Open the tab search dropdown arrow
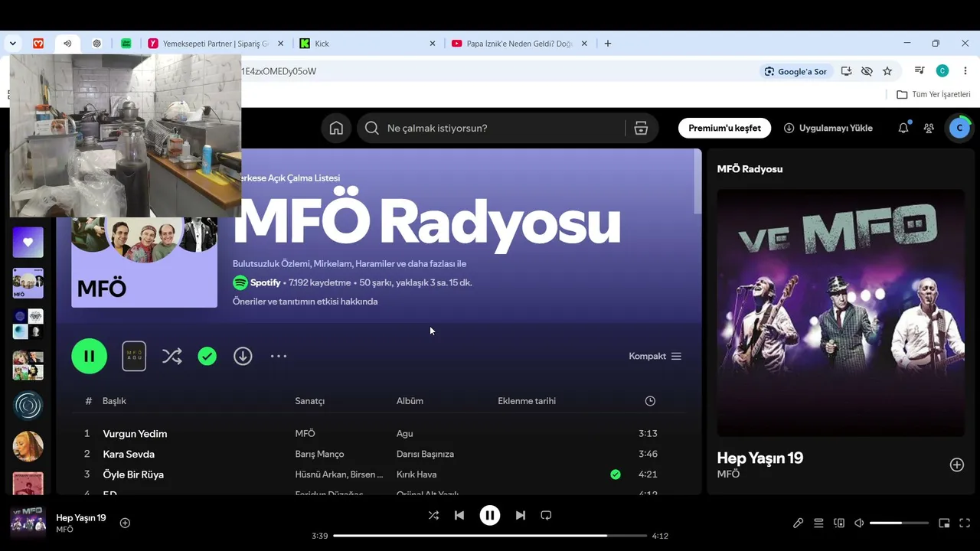This screenshot has width=980, height=551. (x=13, y=44)
